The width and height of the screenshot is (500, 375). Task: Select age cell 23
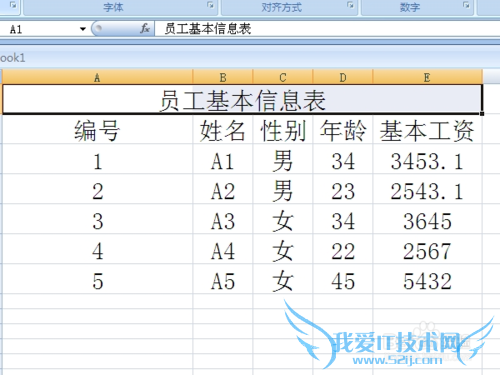coord(343,189)
